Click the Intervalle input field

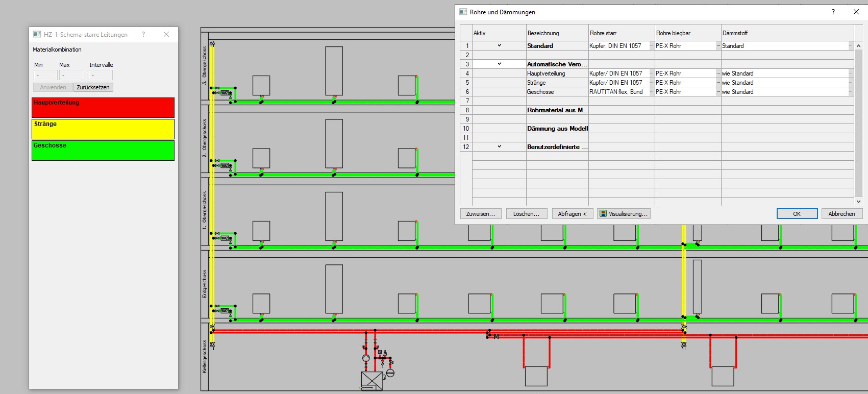click(101, 75)
